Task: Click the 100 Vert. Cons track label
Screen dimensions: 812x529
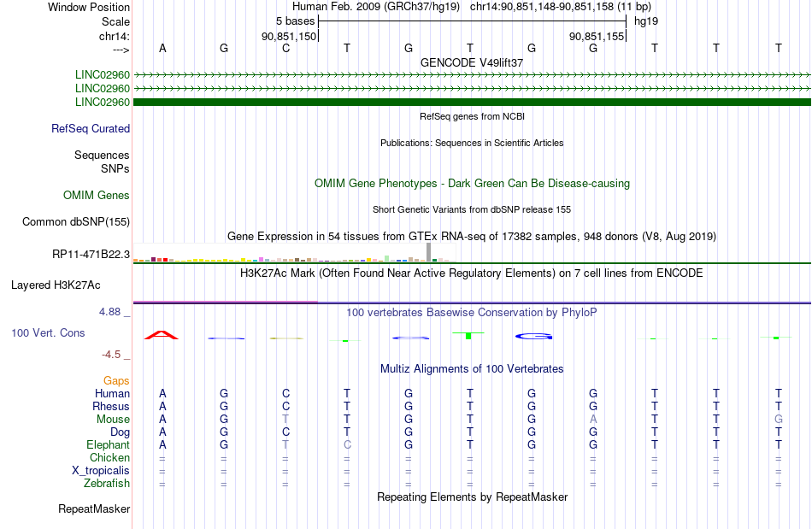Action: click(48, 332)
